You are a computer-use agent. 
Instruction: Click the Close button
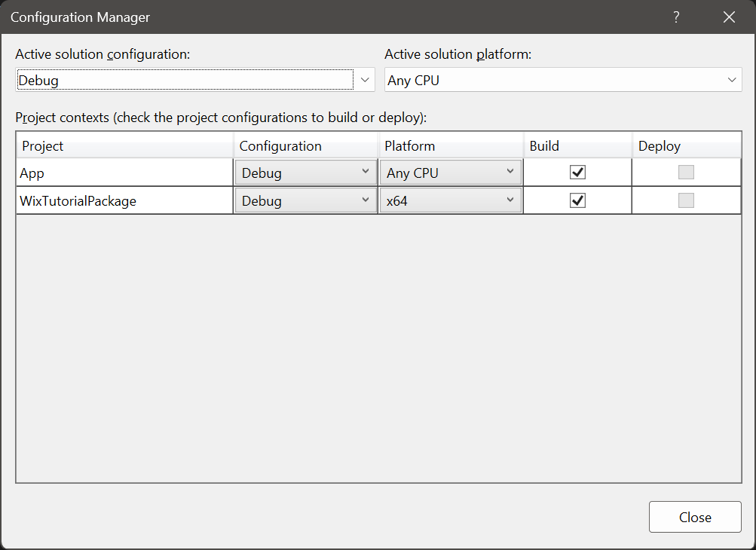[x=694, y=517]
